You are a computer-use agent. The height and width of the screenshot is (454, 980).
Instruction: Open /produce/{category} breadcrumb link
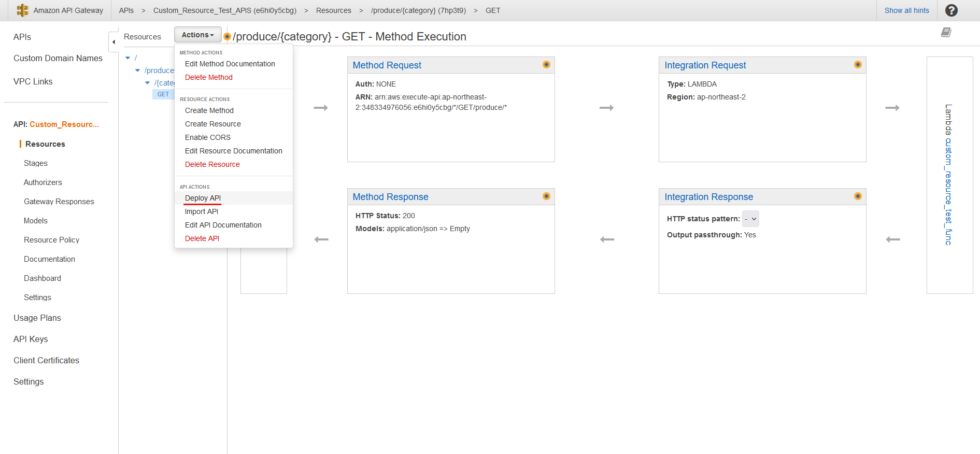pyautogui.click(x=418, y=10)
